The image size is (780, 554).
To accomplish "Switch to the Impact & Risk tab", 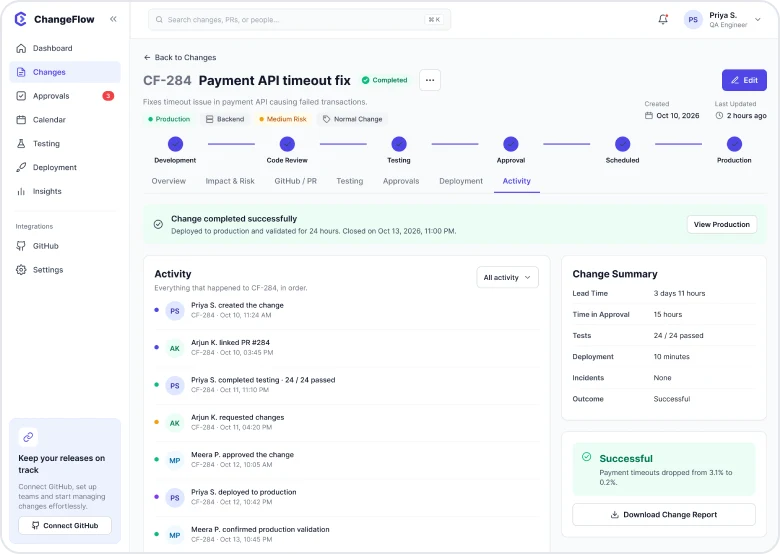I will pos(230,181).
